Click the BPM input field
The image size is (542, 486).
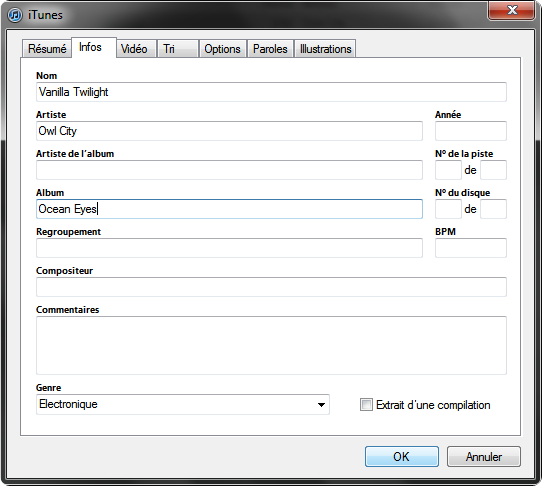(471, 248)
